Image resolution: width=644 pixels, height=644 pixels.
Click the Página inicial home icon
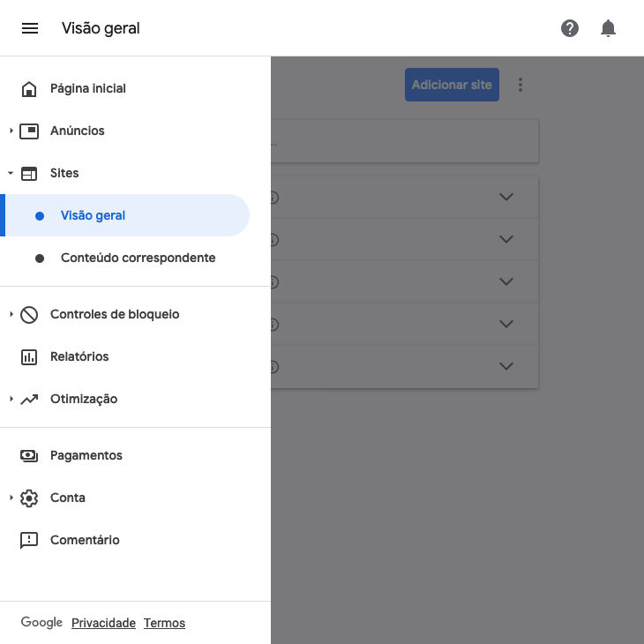pos(29,89)
